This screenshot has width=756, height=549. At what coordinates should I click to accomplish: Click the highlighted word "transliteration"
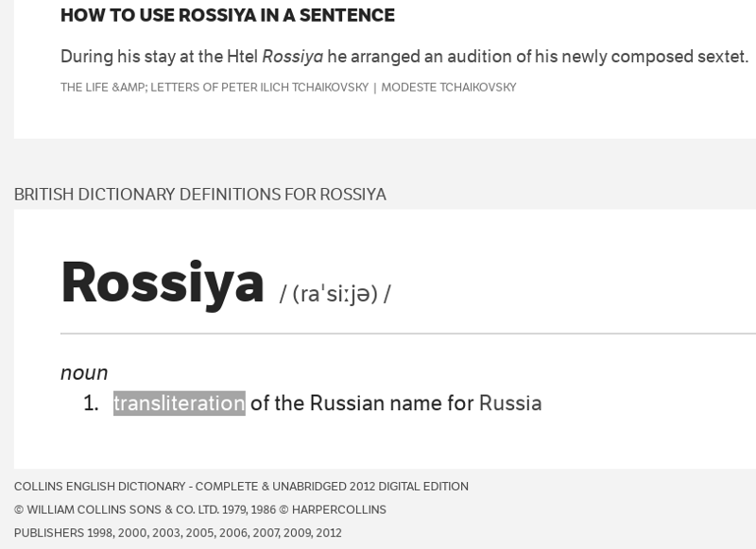tap(180, 403)
